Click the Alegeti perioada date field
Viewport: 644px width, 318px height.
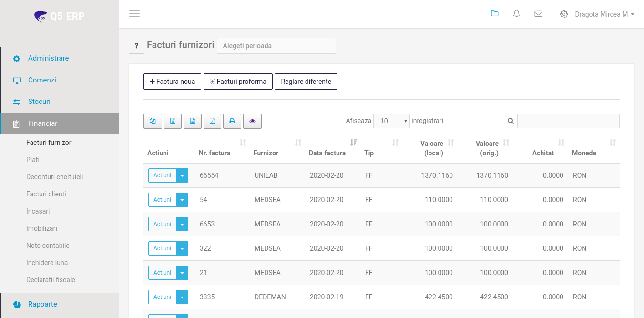(x=276, y=46)
